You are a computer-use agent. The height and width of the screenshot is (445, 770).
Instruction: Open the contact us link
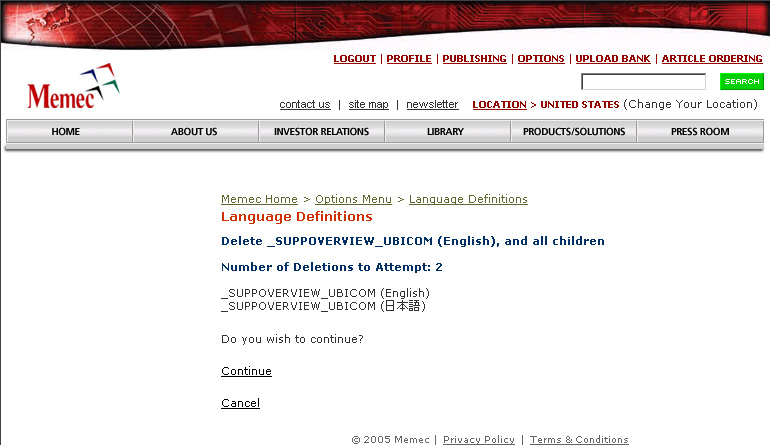[305, 104]
